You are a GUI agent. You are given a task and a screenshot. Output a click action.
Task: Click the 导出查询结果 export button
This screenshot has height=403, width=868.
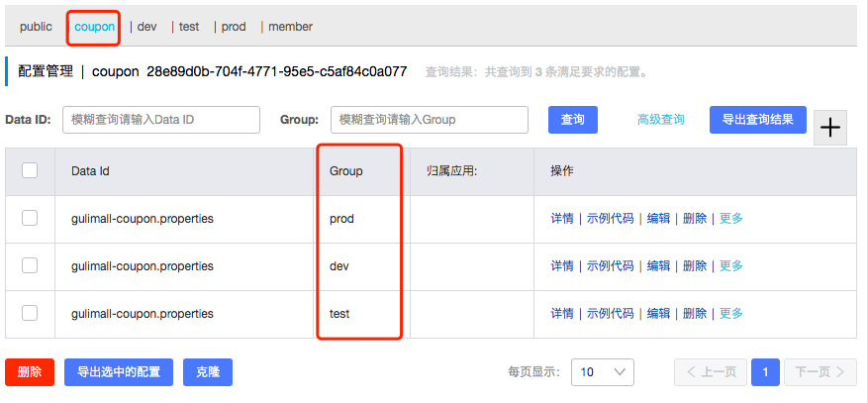tap(757, 120)
